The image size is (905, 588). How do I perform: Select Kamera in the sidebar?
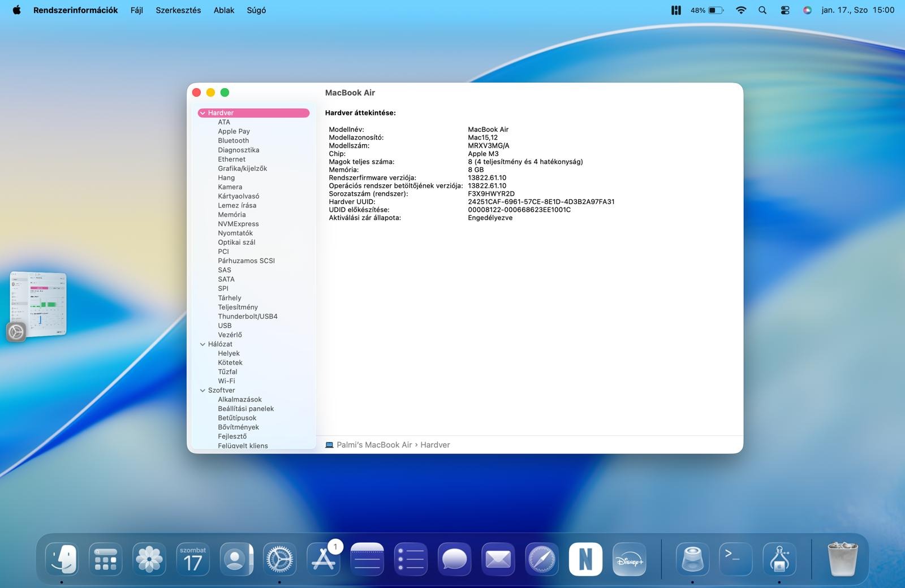(230, 187)
